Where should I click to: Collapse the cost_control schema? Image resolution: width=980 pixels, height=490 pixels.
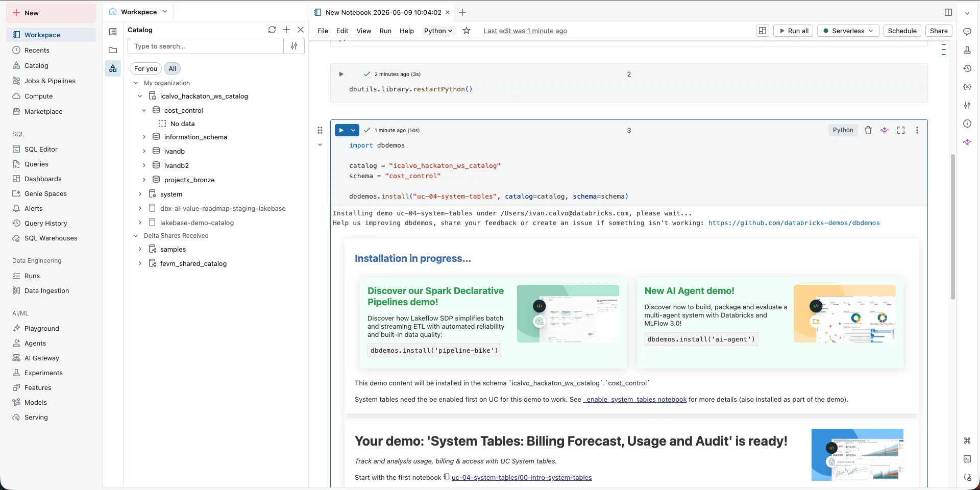(x=144, y=110)
